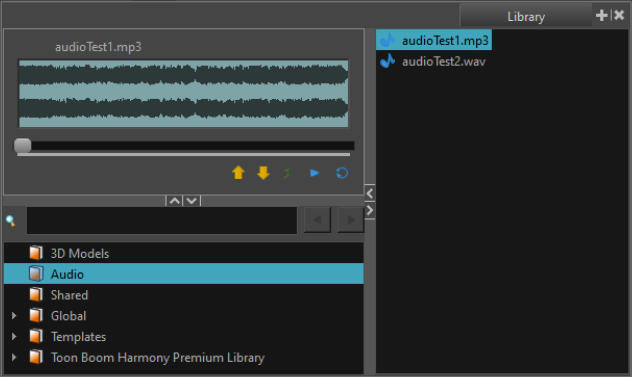Click the audio playback slider handle
Image resolution: width=632 pixels, height=377 pixels.
tap(23, 146)
